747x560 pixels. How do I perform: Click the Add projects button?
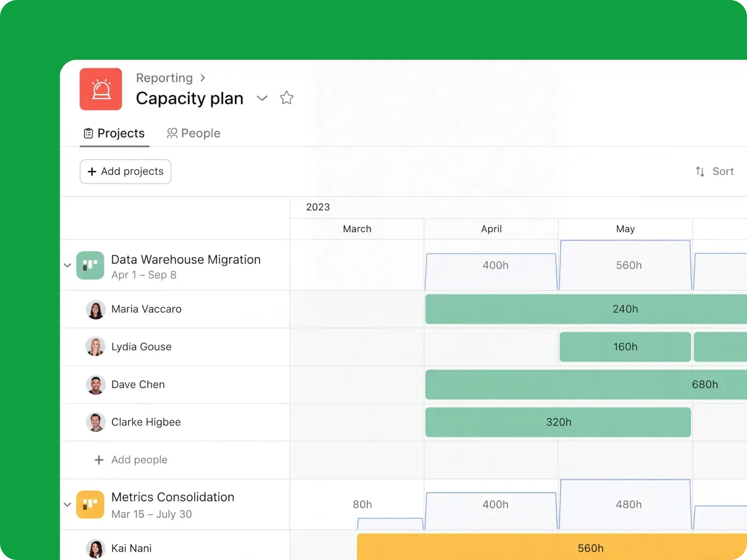[125, 172]
